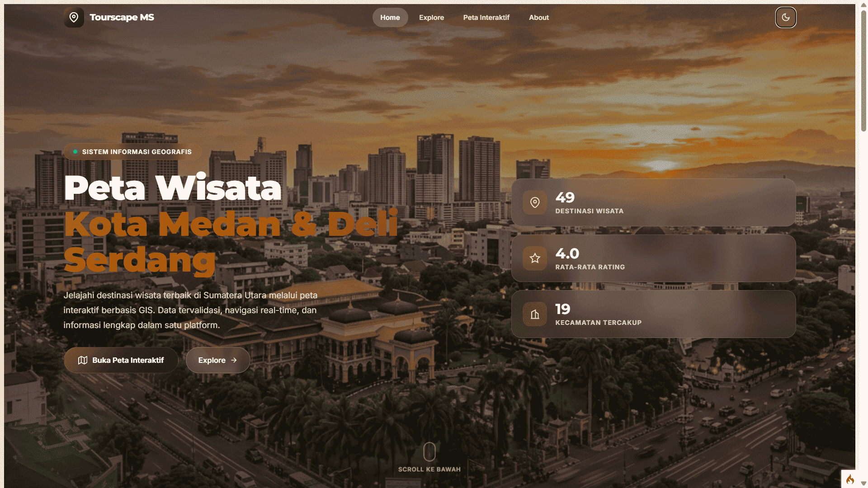Click the scrollbar down arrow
The width and height of the screenshot is (868, 488).
point(863,483)
